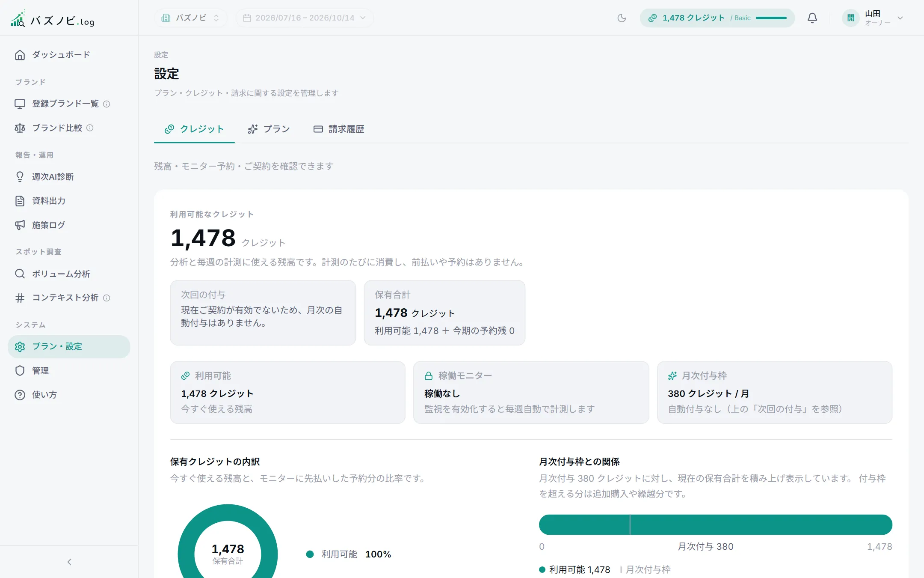Image resolution: width=924 pixels, height=578 pixels.
Task: Click the header plan usage bar
Action: point(771,18)
